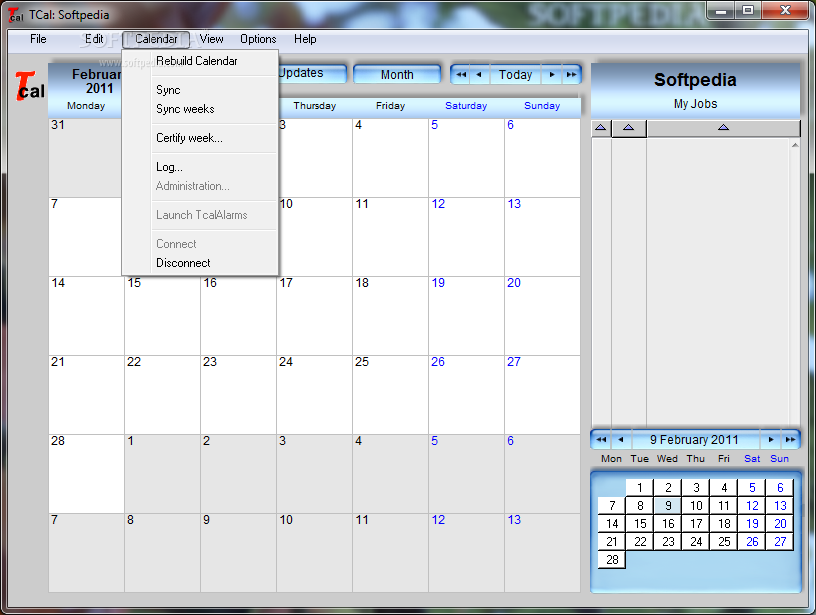The image size is (816, 615).
Task: Click the Softpedia panel title
Action: pos(695,80)
